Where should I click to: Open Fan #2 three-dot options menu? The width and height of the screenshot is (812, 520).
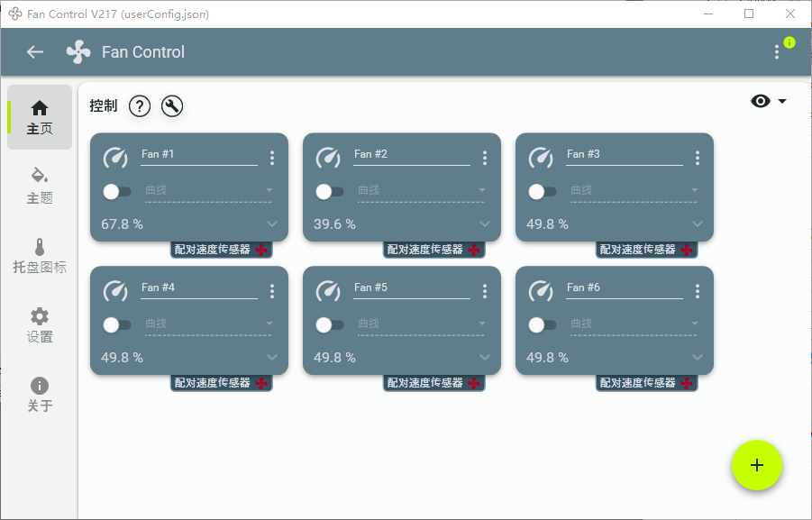[485, 158]
